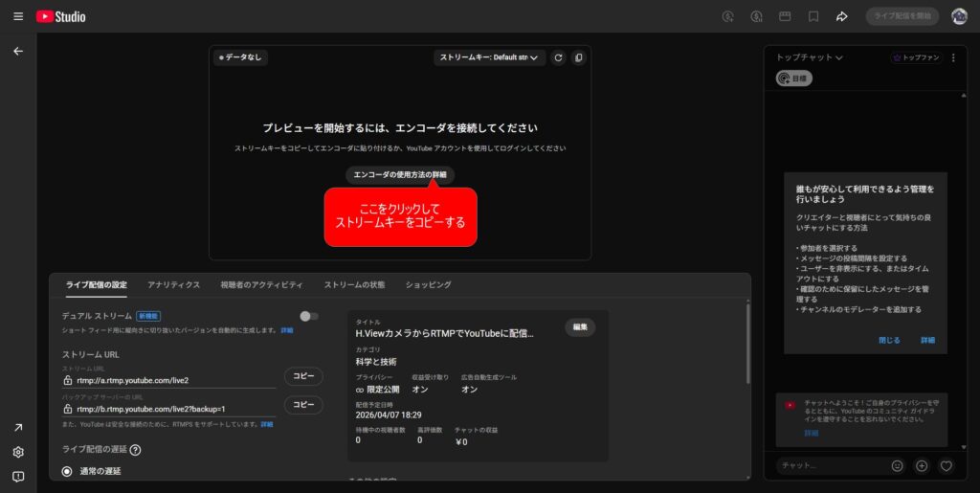Copy backup server URL with コピー button
The width and height of the screenshot is (980, 493).
coord(303,405)
